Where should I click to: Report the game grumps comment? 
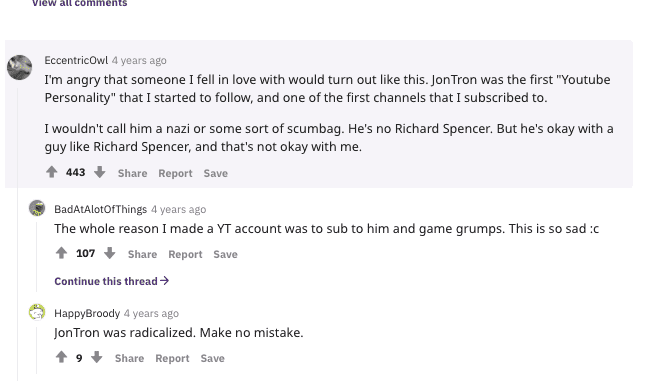click(185, 254)
